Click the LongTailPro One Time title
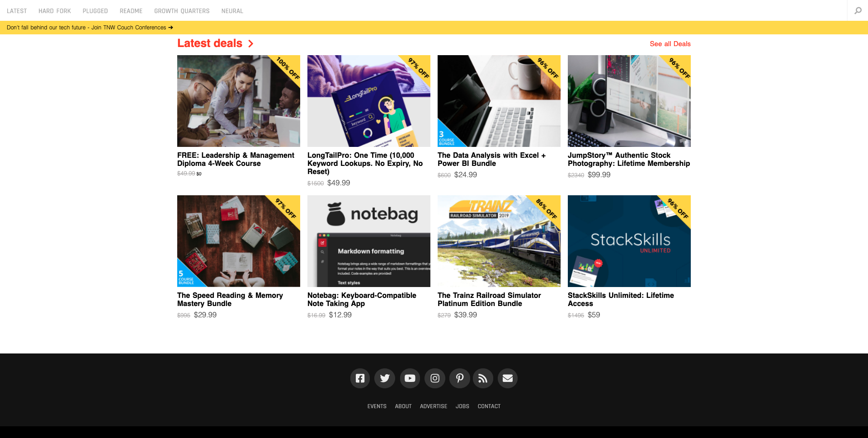Image resolution: width=868 pixels, height=438 pixels. coord(365,163)
